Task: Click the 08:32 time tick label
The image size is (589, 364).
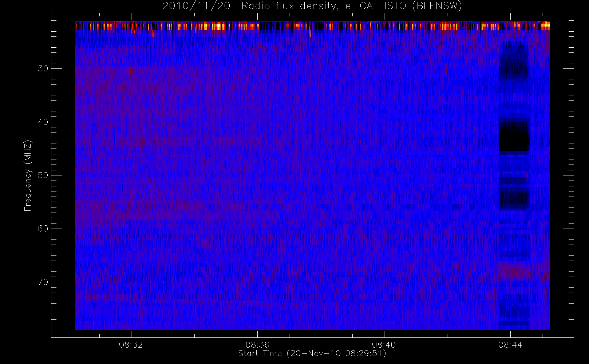Action: pyautogui.click(x=131, y=345)
